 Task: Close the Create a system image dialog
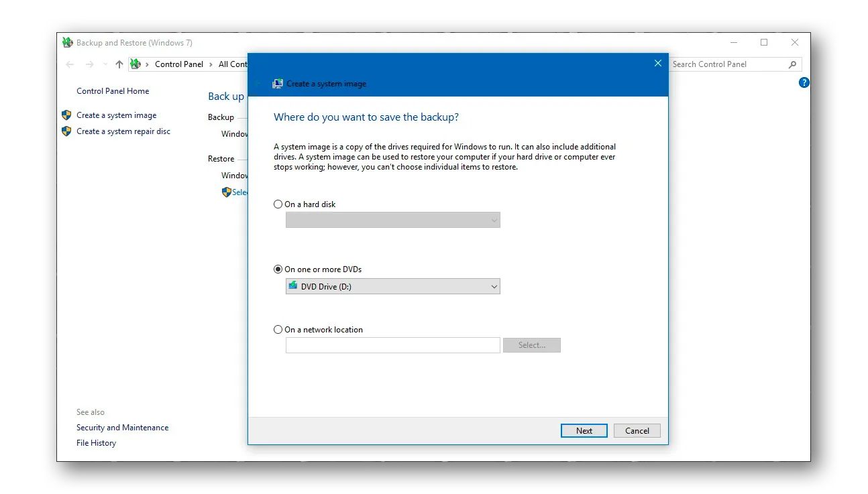click(657, 64)
